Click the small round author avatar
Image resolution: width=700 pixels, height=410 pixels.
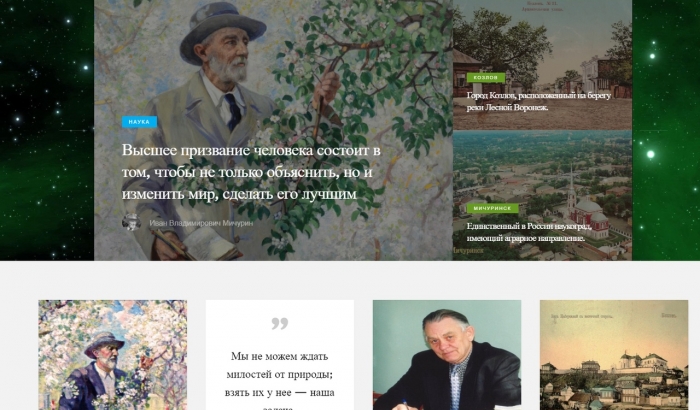[x=131, y=222]
